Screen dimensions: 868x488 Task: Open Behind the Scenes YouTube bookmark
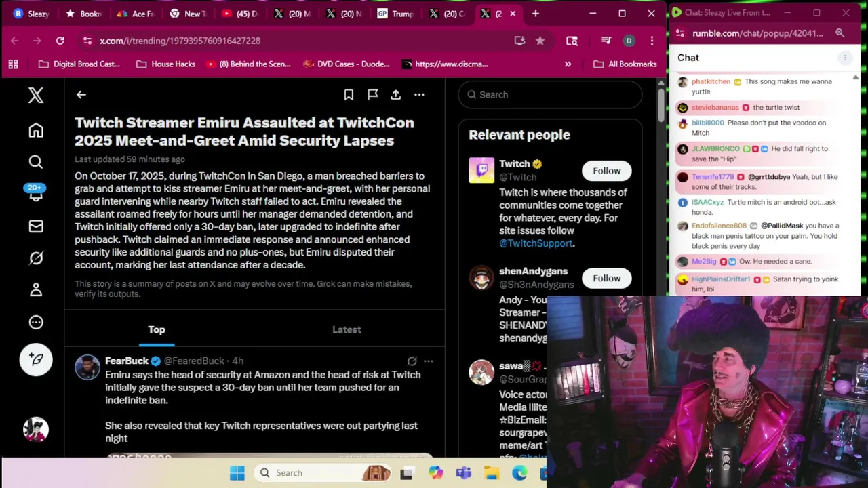click(x=248, y=64)
